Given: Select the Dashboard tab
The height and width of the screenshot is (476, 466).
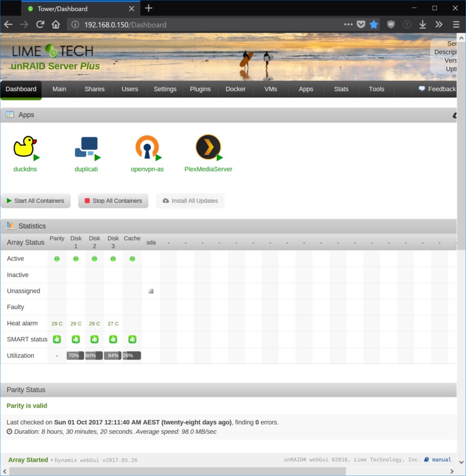Looking at the screenshot, I should (21, 89).
